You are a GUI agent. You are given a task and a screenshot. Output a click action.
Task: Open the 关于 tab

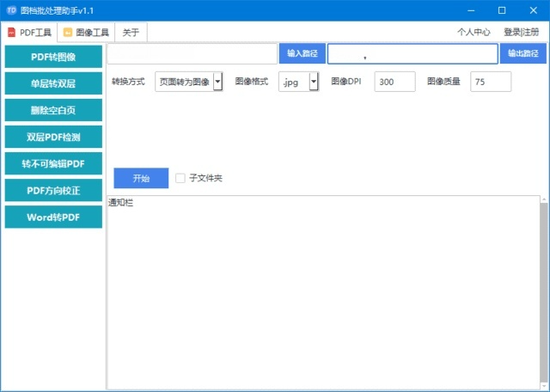(131, 33)
